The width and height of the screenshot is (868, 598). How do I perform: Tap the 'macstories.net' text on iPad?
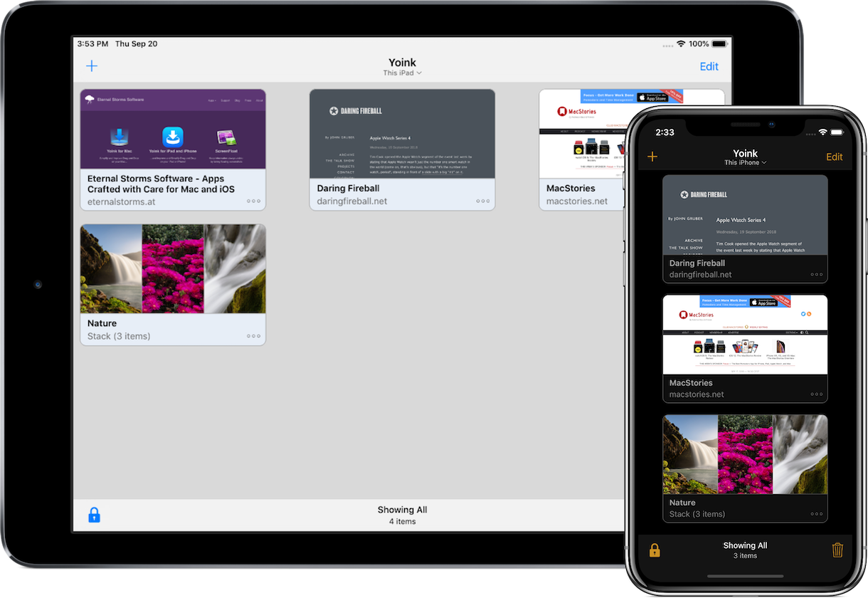click(577, 201)
